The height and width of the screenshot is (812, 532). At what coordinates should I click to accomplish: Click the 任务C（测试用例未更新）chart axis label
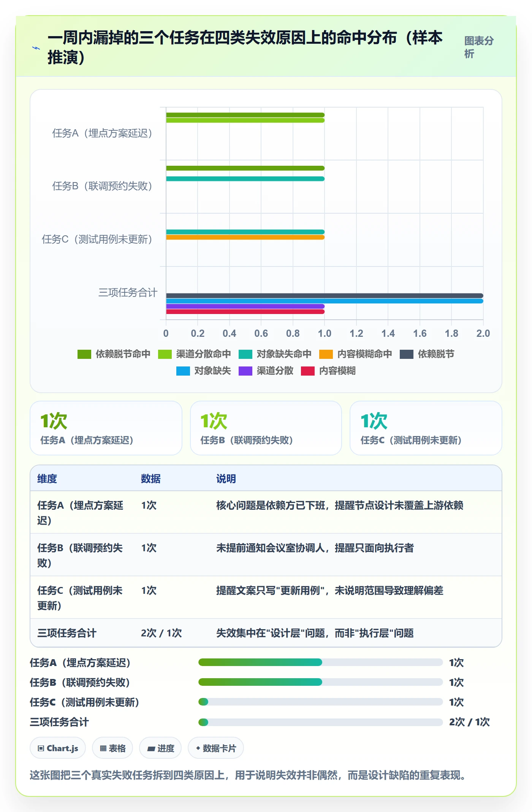97,239
